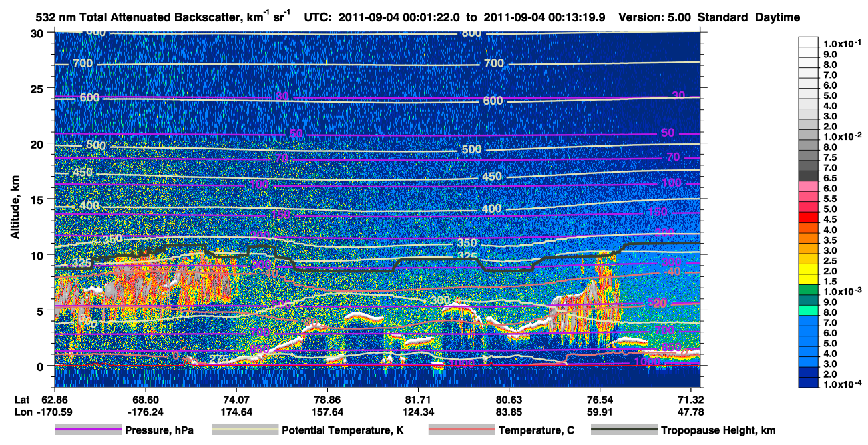Click the darkest blue swatch labeled 1.0x10-4
The width and height of the screenshot is (868, 445).
click(809, 382)
